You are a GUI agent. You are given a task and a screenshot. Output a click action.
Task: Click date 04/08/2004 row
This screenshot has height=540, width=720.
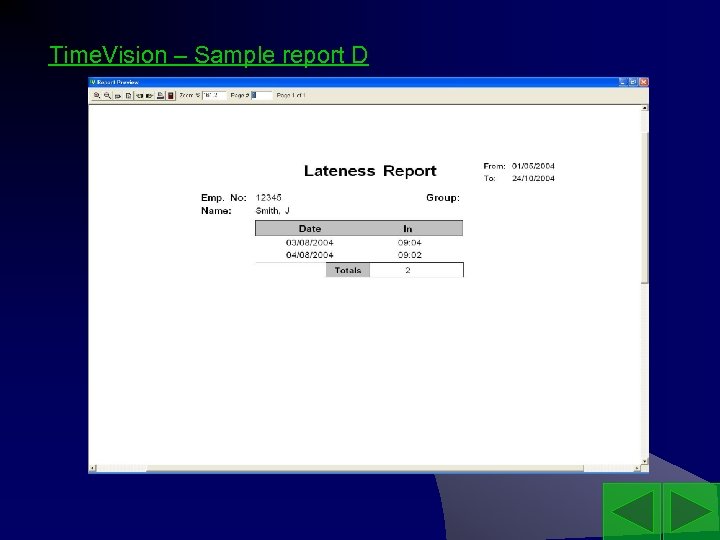coord(310,255)
